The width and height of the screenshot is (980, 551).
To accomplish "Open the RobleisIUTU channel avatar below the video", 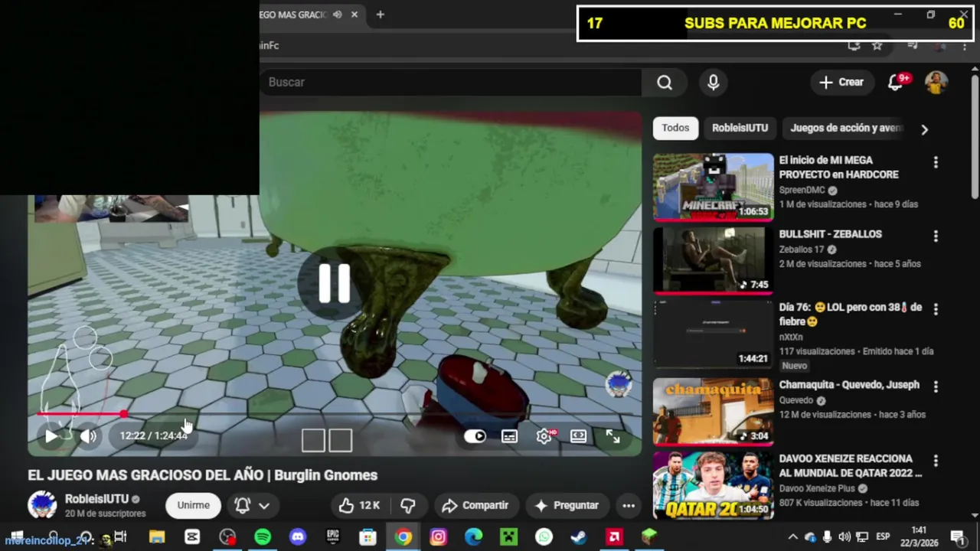I will tap(42, 505).
